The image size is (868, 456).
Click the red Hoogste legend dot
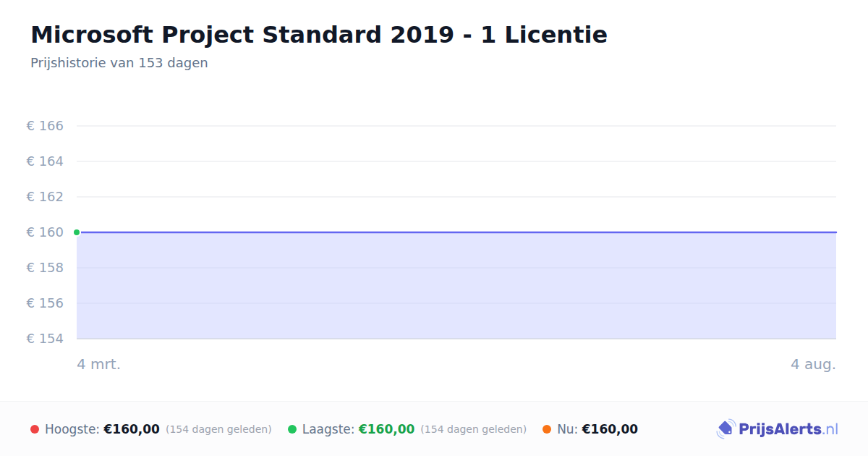pyautogui.click(x=35, y=429)
